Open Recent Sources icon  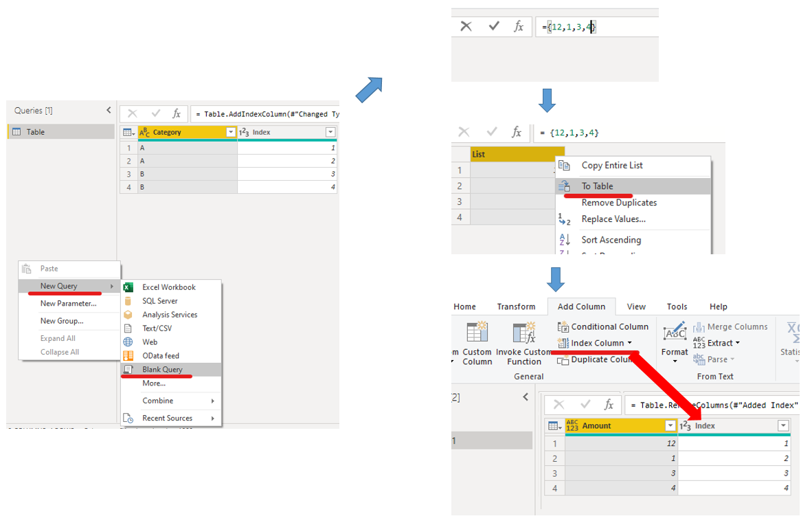click(128, 418)
